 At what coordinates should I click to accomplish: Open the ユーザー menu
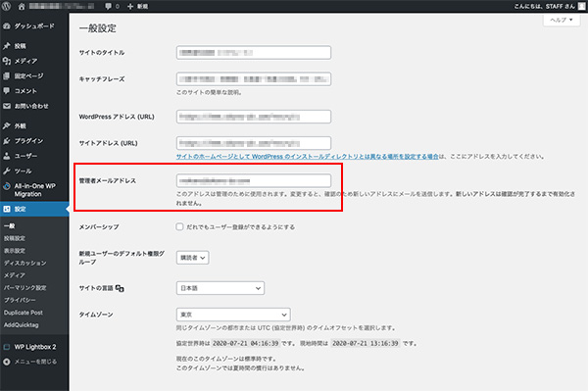25,156
